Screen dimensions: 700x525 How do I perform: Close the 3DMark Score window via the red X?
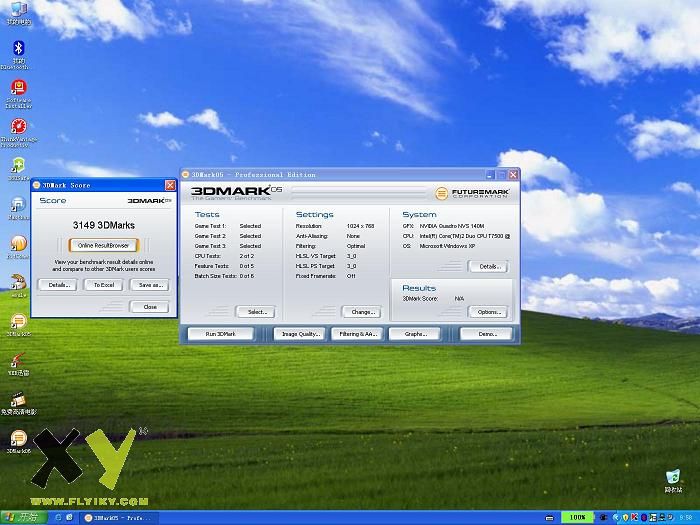pyautogui.click(x=170, y=185)
